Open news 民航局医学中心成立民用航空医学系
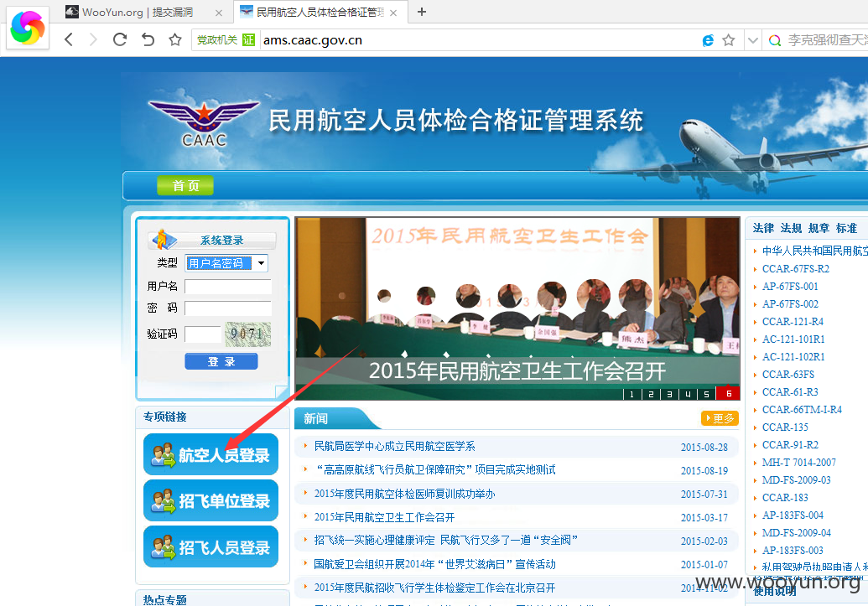868x606 pixels. click(395, 446)
